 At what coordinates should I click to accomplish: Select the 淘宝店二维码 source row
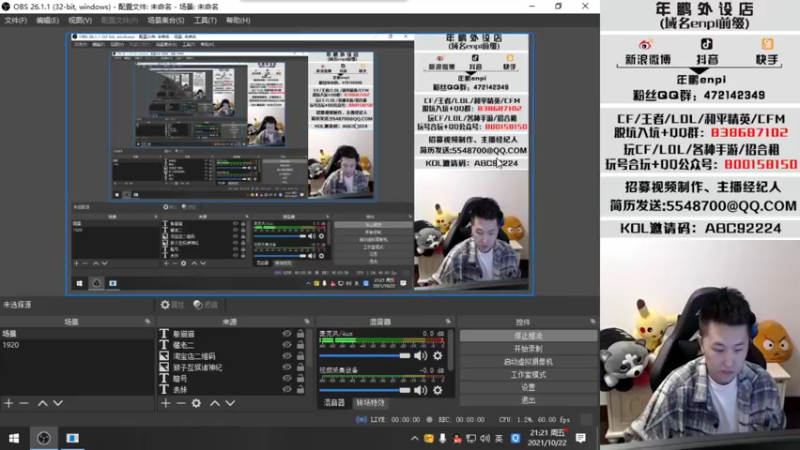click(x=232, y=356)
